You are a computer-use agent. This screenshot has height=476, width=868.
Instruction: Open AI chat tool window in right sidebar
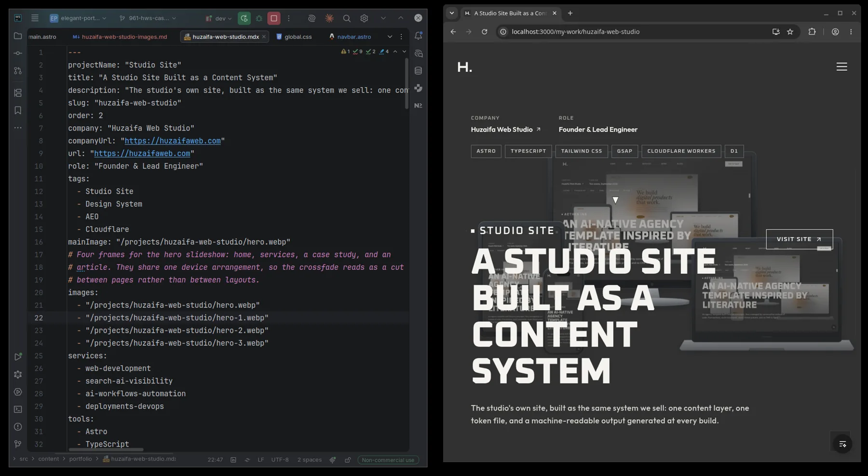[x=418, y=53]
